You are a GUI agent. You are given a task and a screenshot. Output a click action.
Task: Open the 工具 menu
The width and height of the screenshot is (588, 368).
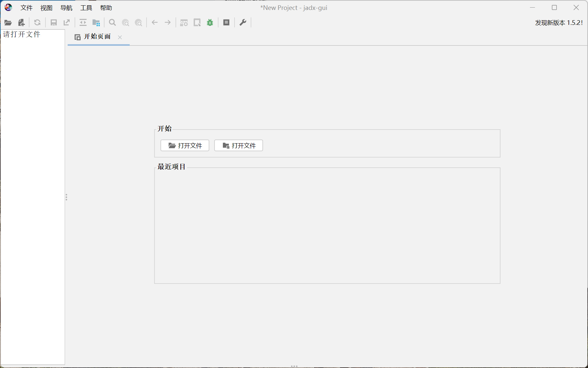[x=86, y=8]
